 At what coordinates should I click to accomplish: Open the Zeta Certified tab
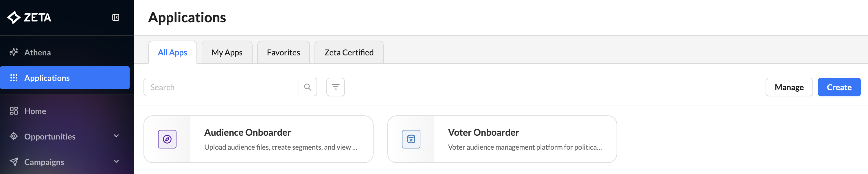point(349,52)
